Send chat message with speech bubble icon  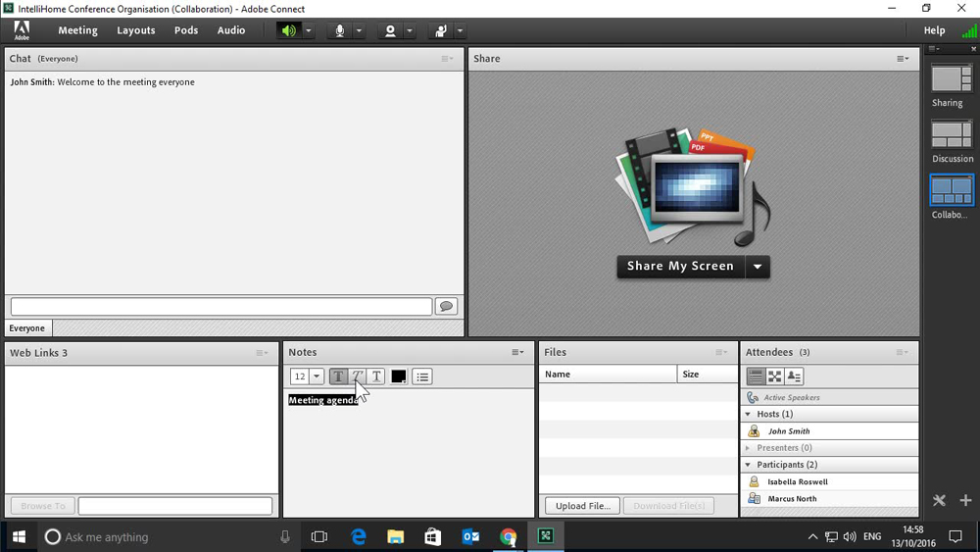tap(446, 306)
